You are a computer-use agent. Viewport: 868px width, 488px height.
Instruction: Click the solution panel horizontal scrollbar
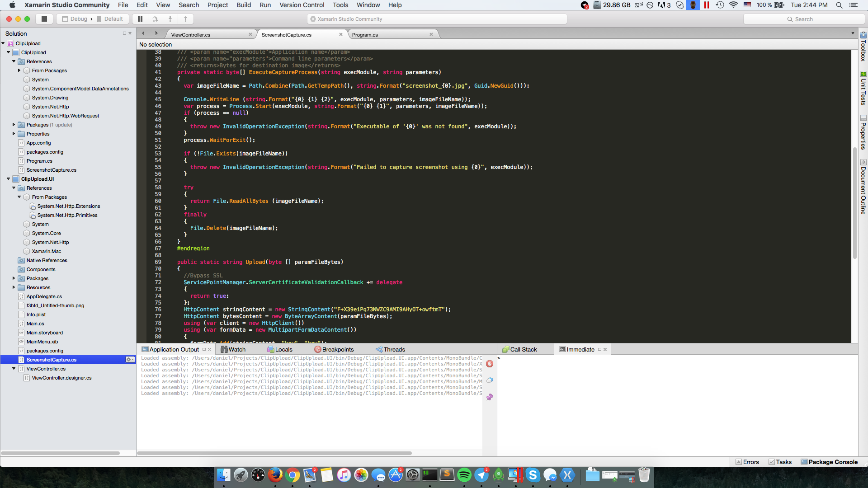(61, 453)
